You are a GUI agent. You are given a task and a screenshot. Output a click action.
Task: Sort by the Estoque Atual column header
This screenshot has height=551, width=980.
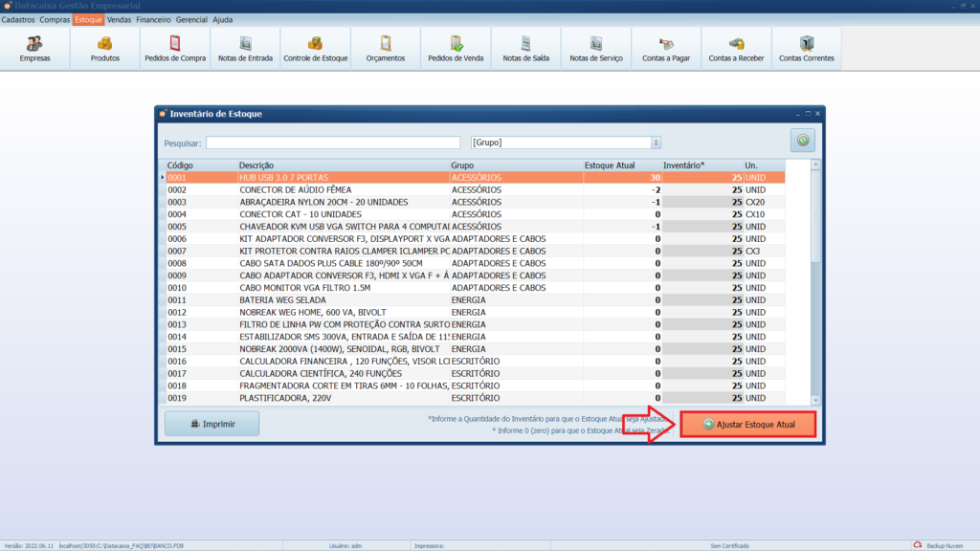pos(610,165)
